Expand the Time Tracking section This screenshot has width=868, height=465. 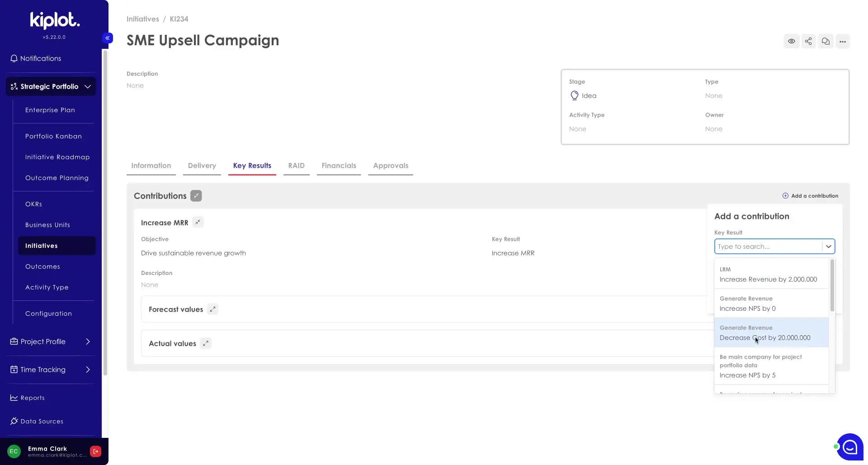click(x=88, y=370)
